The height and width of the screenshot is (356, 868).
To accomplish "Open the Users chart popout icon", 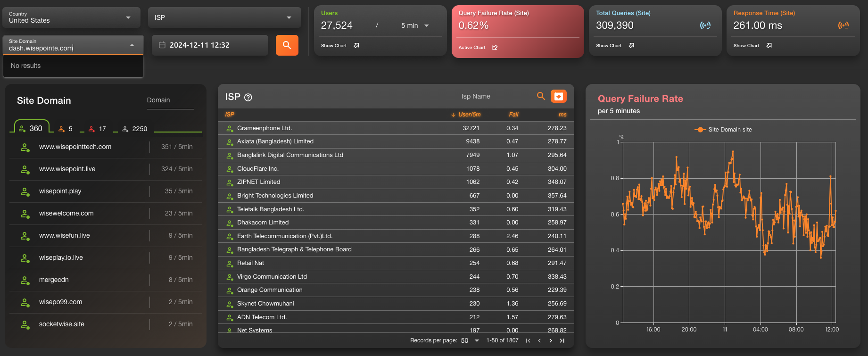I will (x=356, y=46).
